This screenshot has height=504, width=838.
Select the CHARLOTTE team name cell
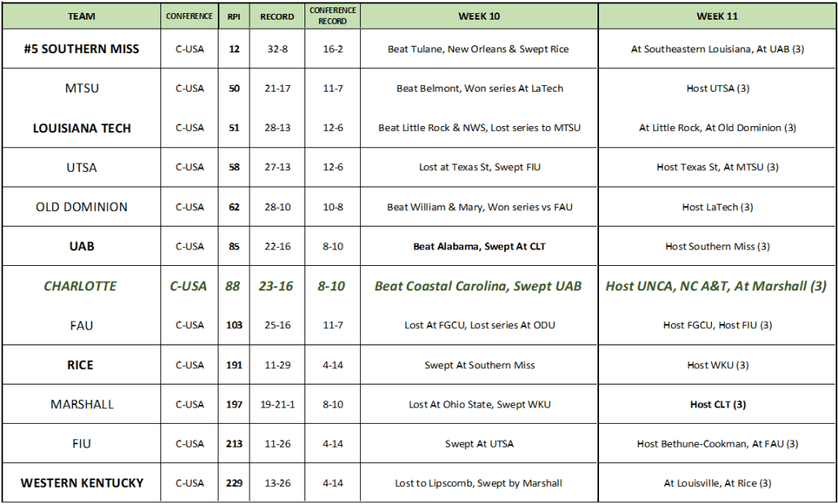(x=80, y=286)
